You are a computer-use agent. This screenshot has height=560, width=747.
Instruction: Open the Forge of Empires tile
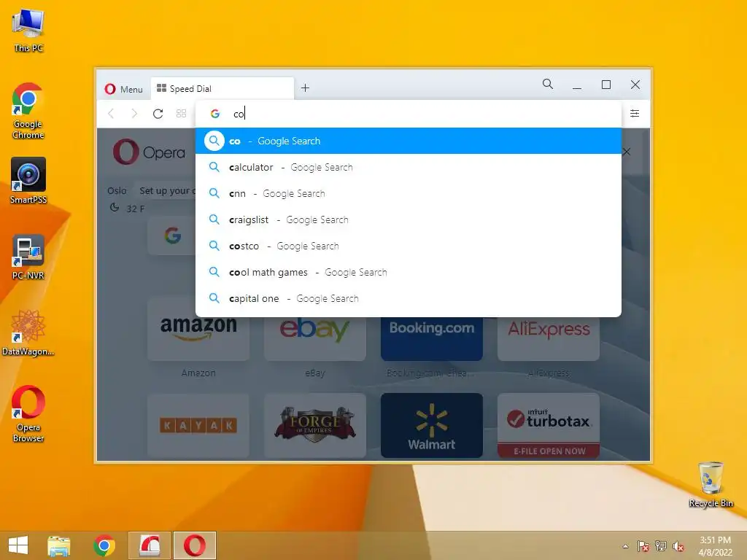(x=315, y=425)
